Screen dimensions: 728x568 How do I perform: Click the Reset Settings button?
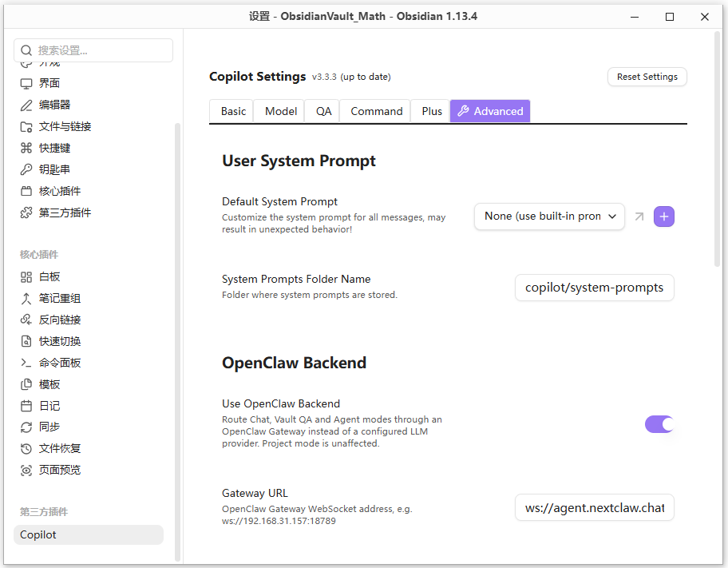647,77
